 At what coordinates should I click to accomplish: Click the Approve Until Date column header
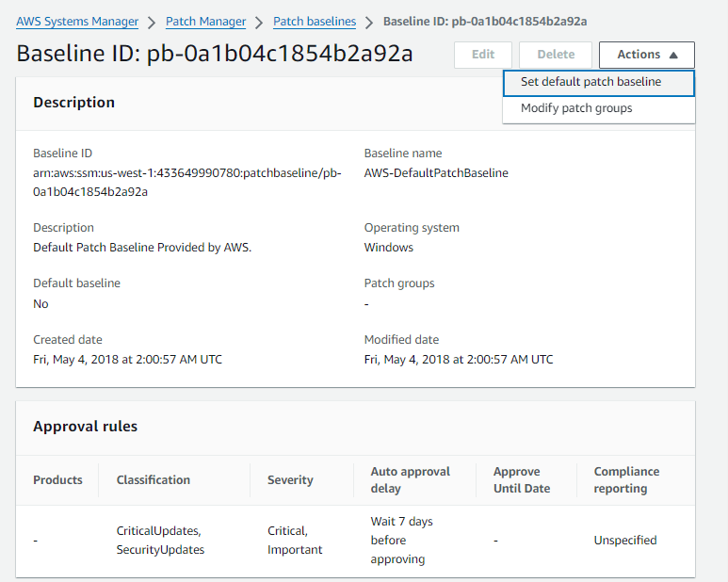522,480
